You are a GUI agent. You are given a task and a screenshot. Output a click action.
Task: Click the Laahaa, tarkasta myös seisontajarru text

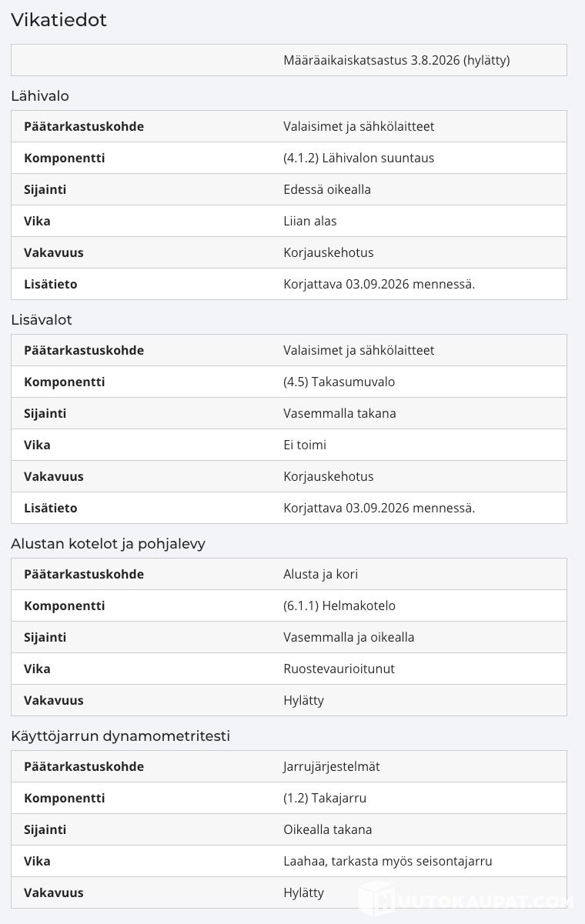[x=388, y=861]
